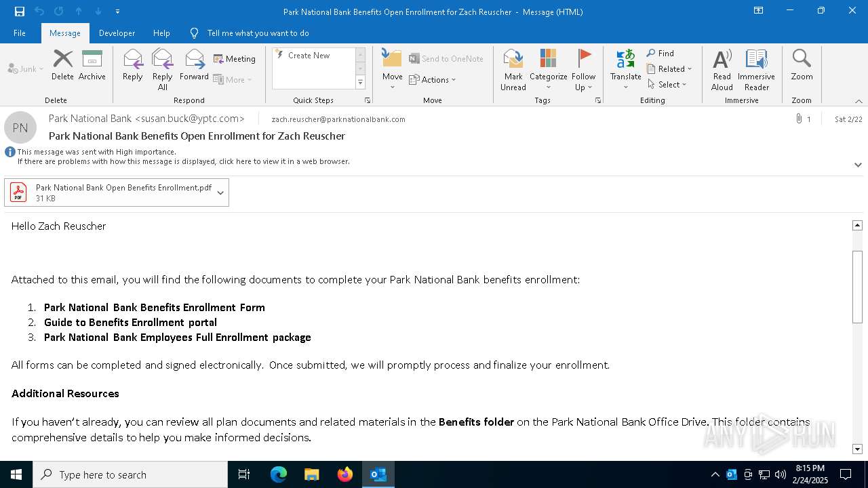Expand the Quick Steps gallery
The width and height of the screenshot is (868, 488).
360,83
